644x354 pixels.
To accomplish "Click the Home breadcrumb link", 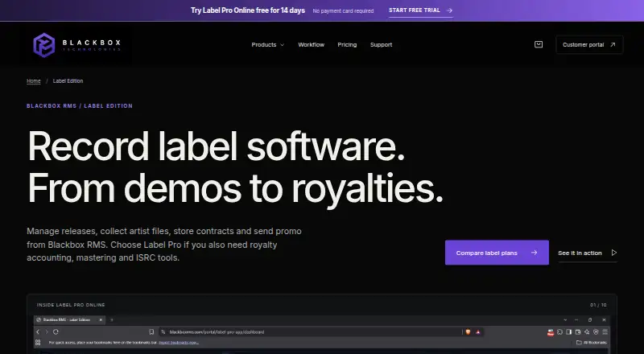I will (34, 81).
